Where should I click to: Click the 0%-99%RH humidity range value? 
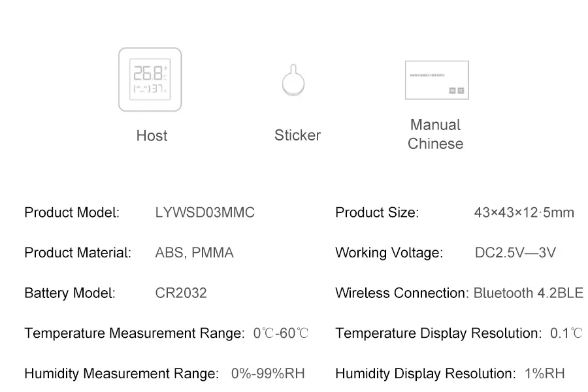pyautogui.click(x=268, y=373)
